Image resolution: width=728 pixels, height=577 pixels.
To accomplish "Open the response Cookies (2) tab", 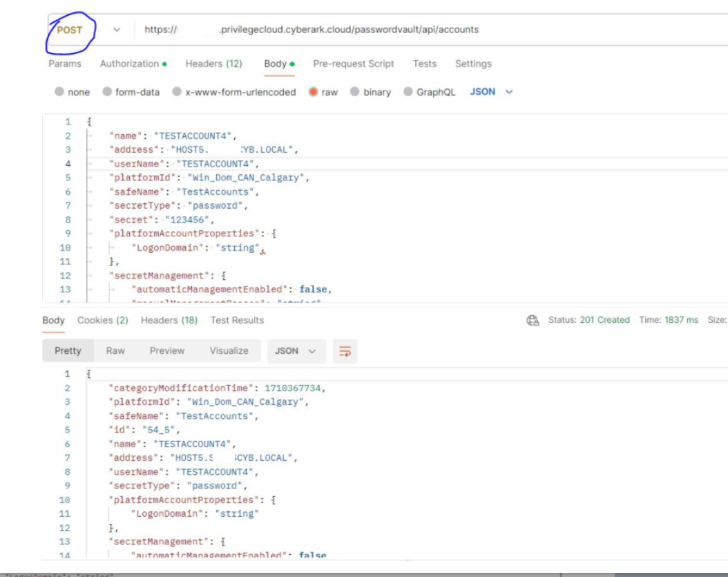I will (x=103, y=320).
